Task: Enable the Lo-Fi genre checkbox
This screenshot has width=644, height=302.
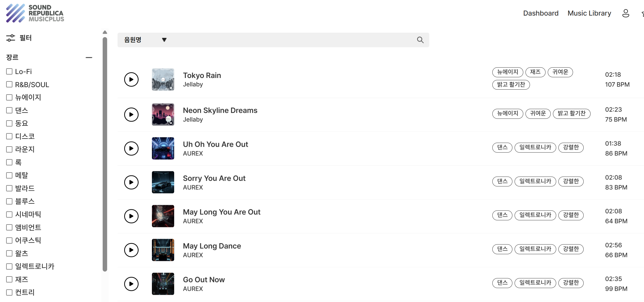Action: click(x=9, y=72)
